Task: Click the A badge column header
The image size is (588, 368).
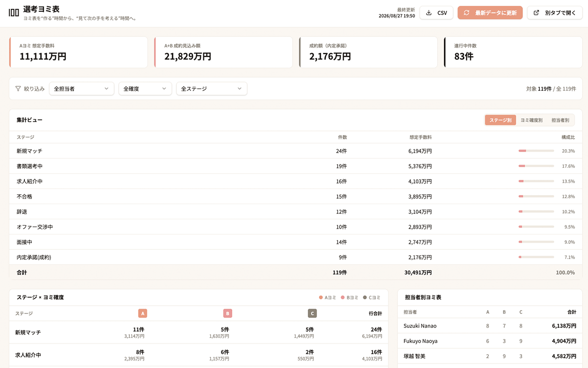Action: coord(143,313)
